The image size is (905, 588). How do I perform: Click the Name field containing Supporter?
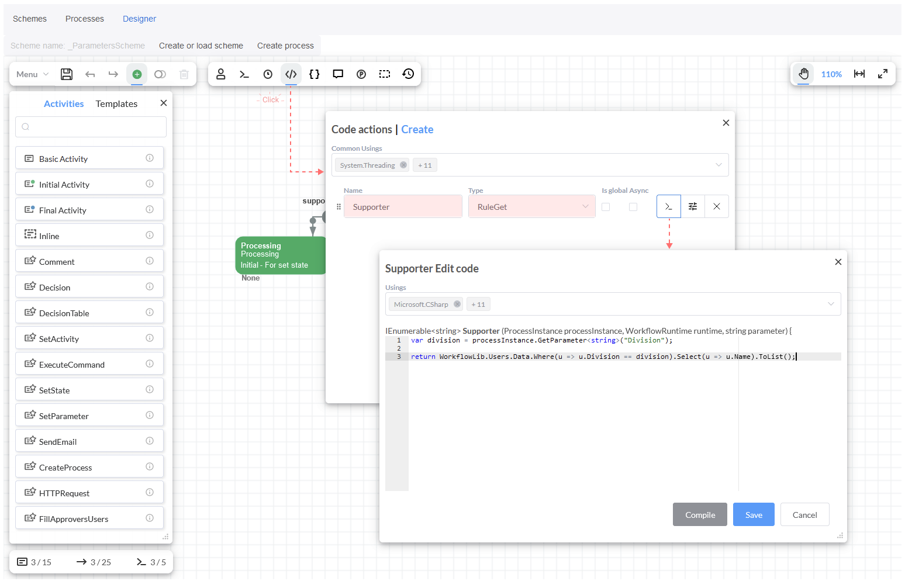403,206
